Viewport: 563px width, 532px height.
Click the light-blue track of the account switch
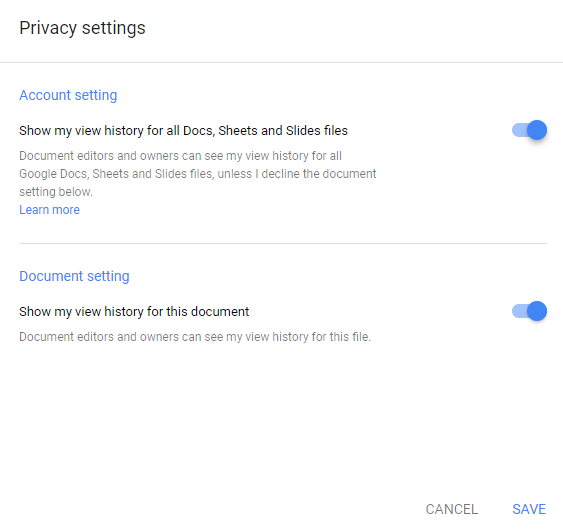(520, 130)
